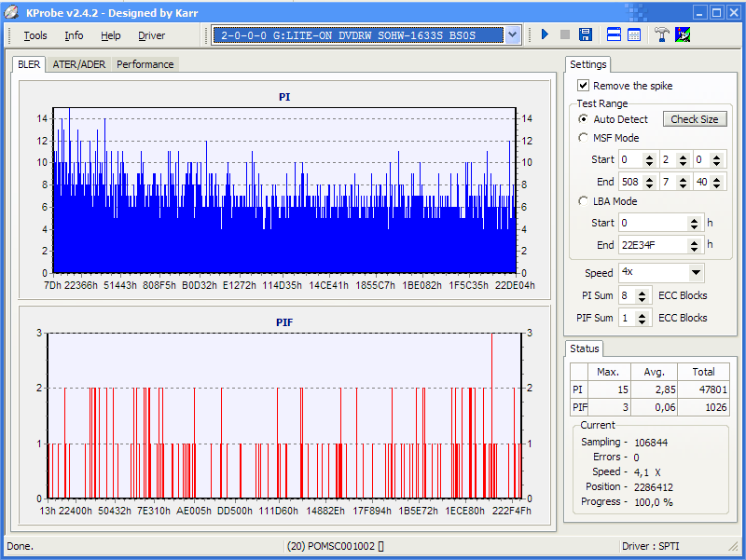Image resolution: width=746 pixels, height=560 pixels.
Task: Switch to the ATER/ADER tab
Action: tap(79, 64)
